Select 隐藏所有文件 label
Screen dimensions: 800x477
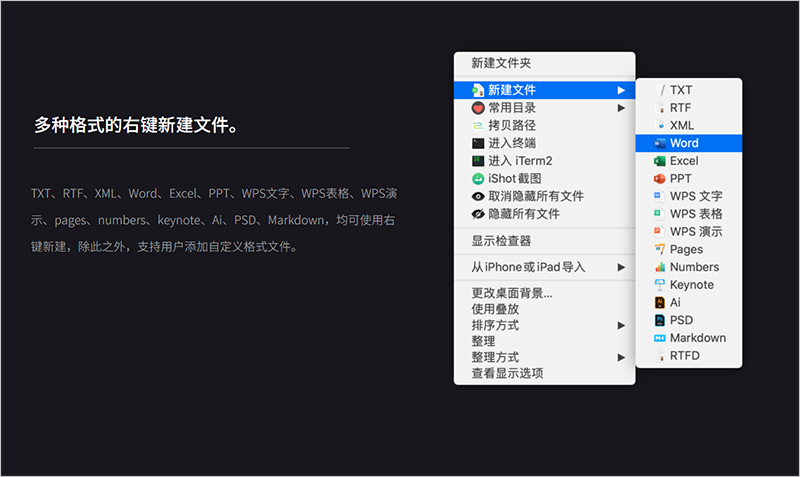click(x=524, y=214)
